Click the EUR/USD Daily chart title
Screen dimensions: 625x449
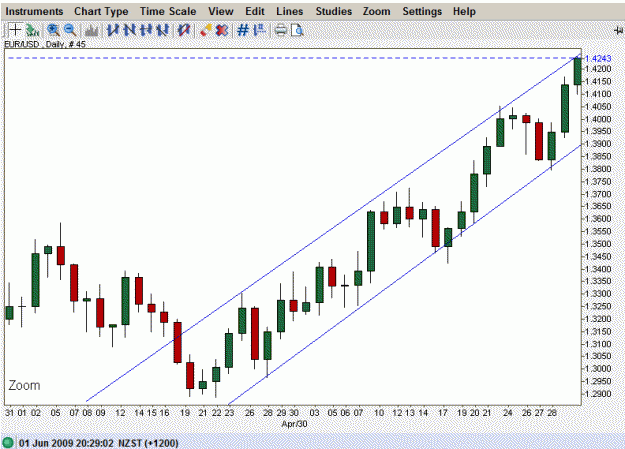pyautogui.click(x=45, y=44)
